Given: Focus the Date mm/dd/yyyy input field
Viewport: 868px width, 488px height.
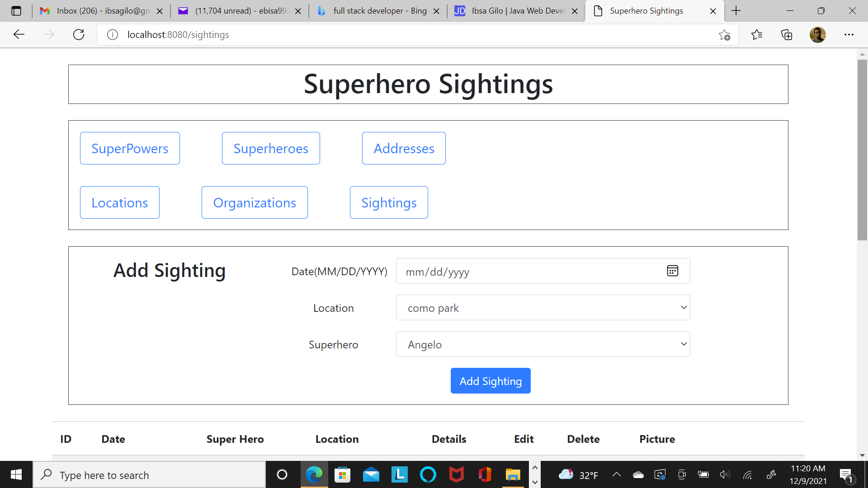Looking at the screenshot, I should pos(529,271).
